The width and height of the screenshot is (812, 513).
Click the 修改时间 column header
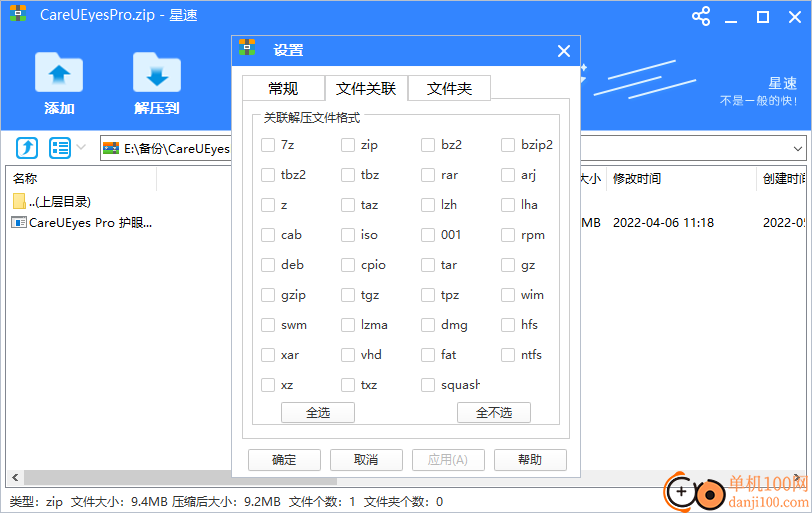click(x=637, y=179)
